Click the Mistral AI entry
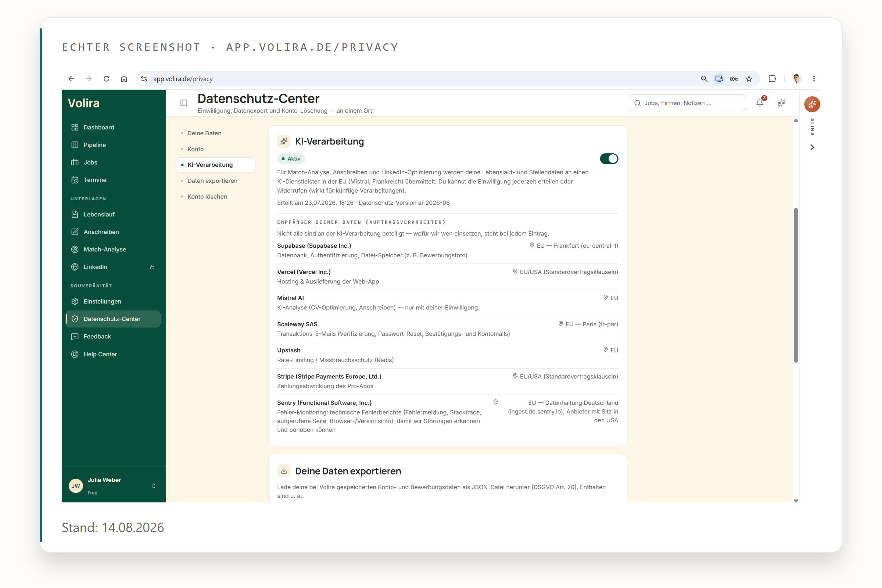The image size is (882, 588). pos(447,302)
